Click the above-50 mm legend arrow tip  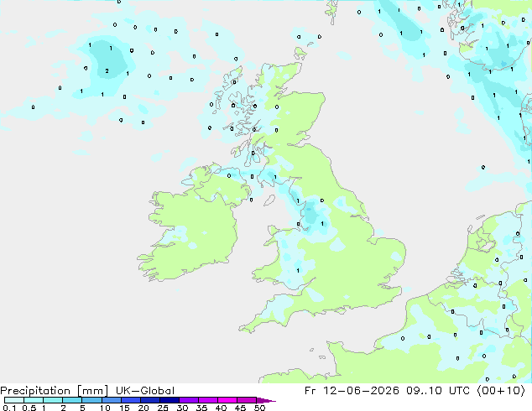coord(266,400)
